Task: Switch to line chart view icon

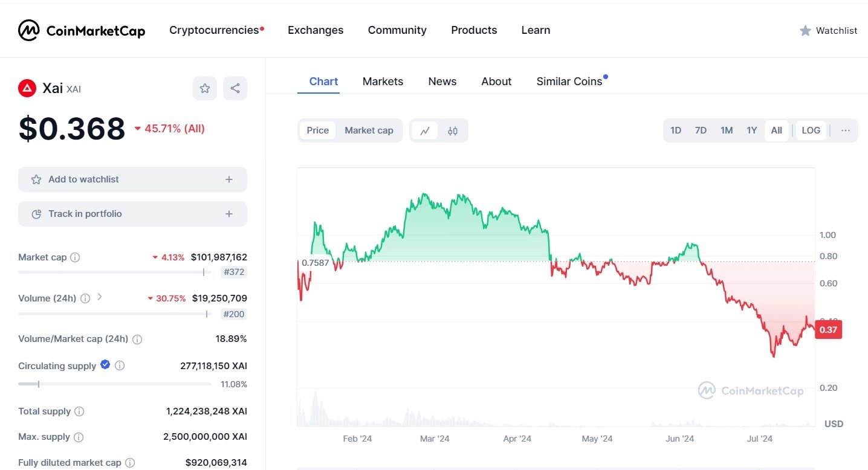Action: [x=426, y=130]
